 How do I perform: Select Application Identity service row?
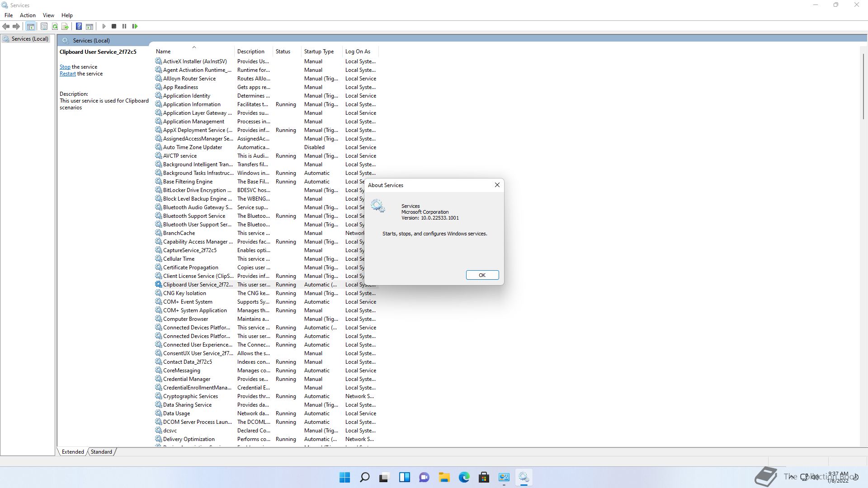click(x=266, y=96)
